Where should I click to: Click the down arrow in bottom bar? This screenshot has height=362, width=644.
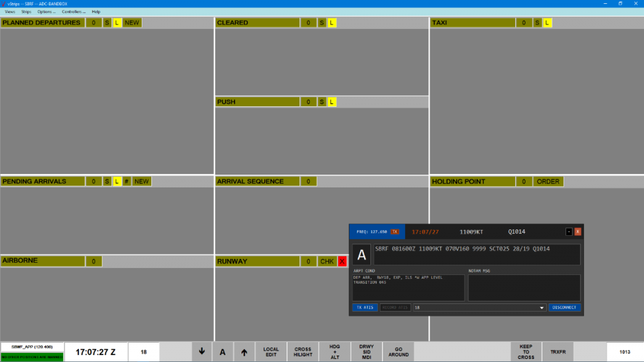202,352
